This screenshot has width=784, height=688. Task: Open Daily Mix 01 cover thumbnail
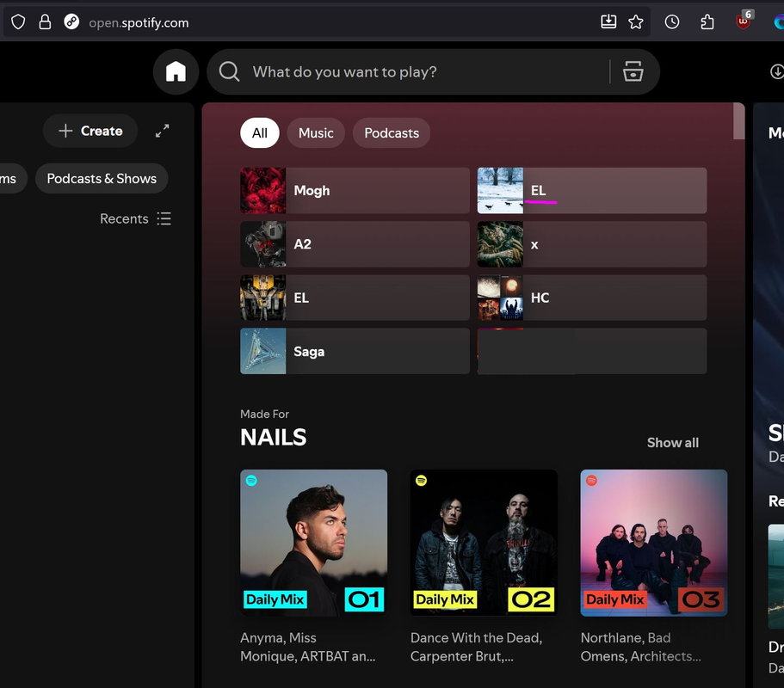click(313, 543)
